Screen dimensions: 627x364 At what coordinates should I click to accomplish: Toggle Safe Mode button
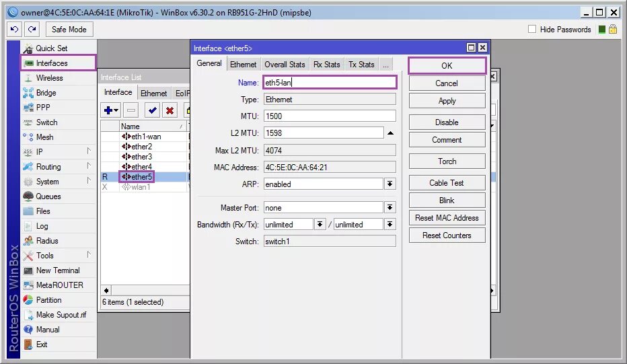click(69, 30)
